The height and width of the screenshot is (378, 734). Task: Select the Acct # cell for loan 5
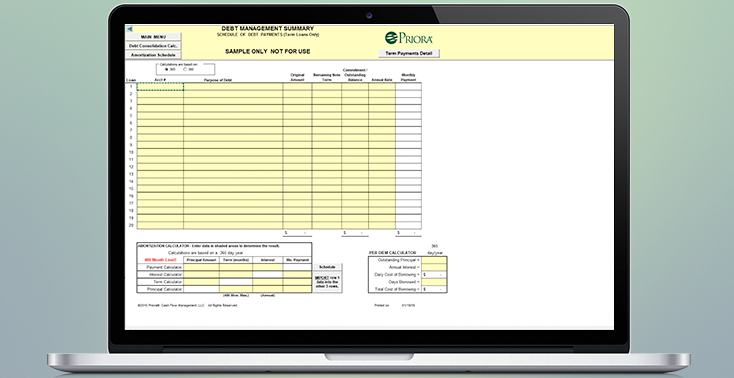tap(160, 116)
